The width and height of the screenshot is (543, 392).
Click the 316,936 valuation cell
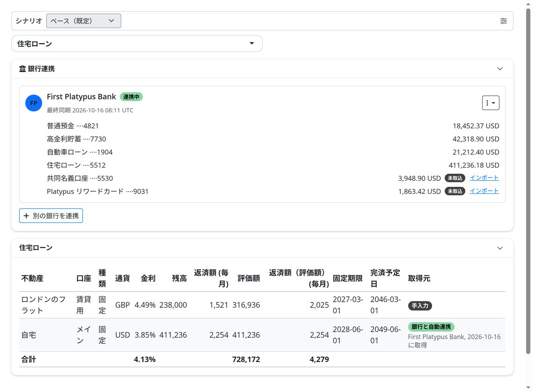point(246,305)
